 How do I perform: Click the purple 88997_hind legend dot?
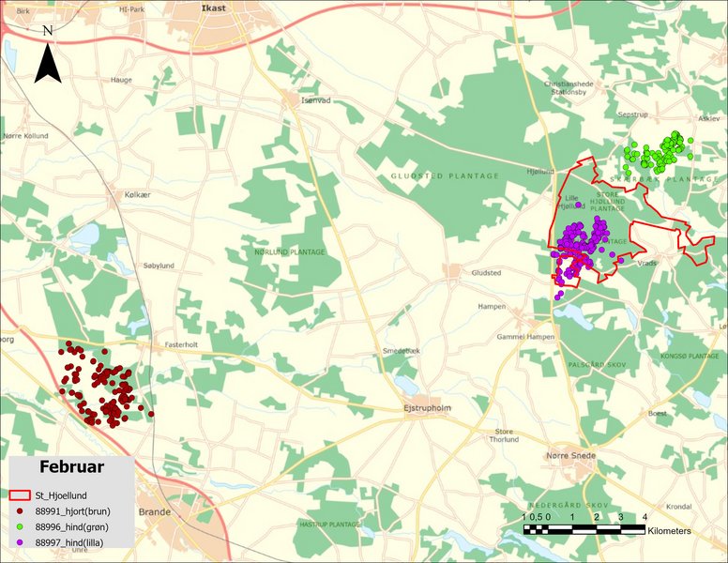(20, 543)
